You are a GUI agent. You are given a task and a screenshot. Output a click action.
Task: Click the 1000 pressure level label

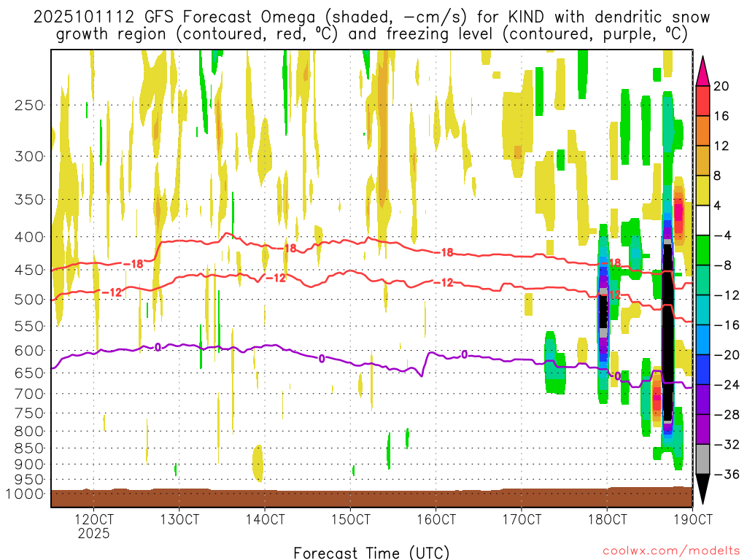(x=25, y=495)
